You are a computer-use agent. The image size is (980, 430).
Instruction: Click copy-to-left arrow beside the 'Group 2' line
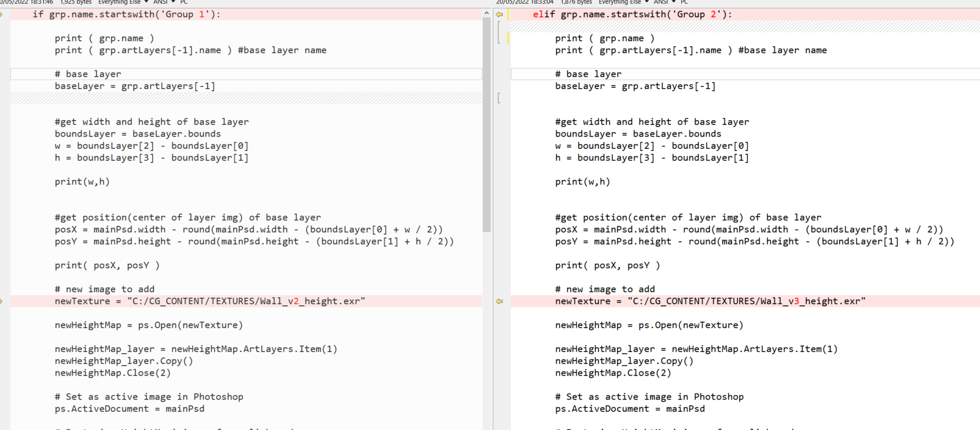click(499, 14)
